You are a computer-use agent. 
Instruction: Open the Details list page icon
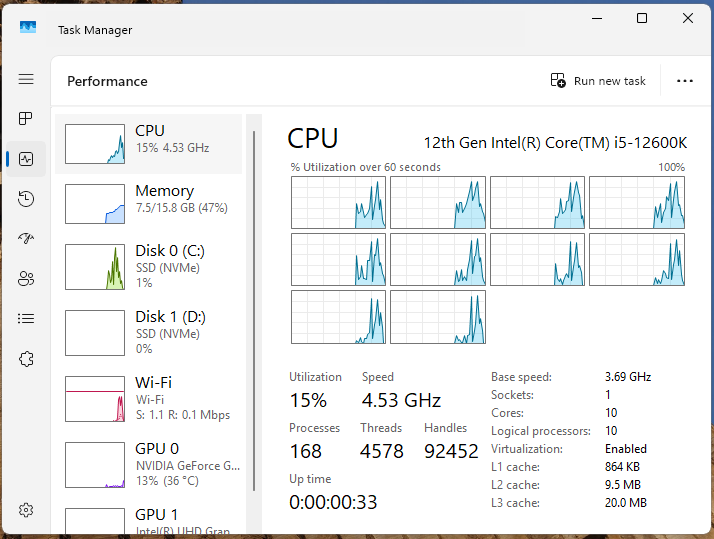[x=26, y=318]
